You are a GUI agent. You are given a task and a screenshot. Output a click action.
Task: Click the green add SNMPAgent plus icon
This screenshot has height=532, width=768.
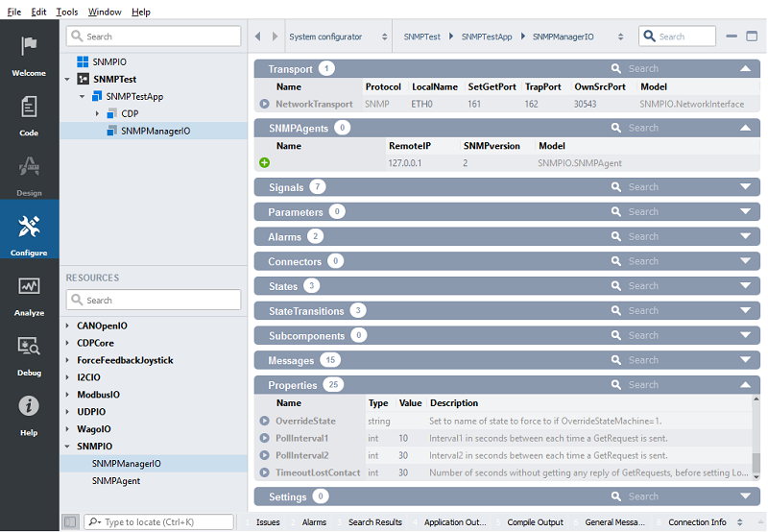264,163
